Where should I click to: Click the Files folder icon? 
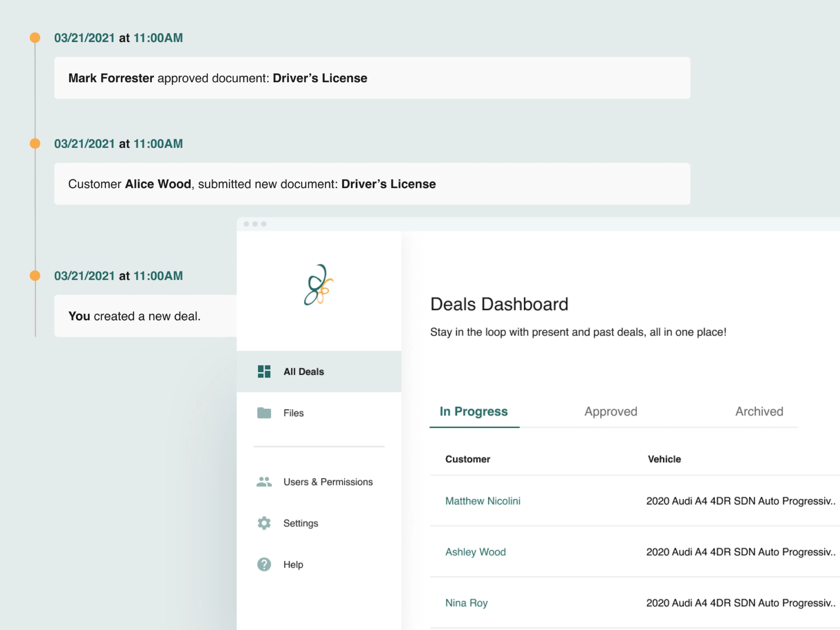pyautogui.click(x=264, y=413)
